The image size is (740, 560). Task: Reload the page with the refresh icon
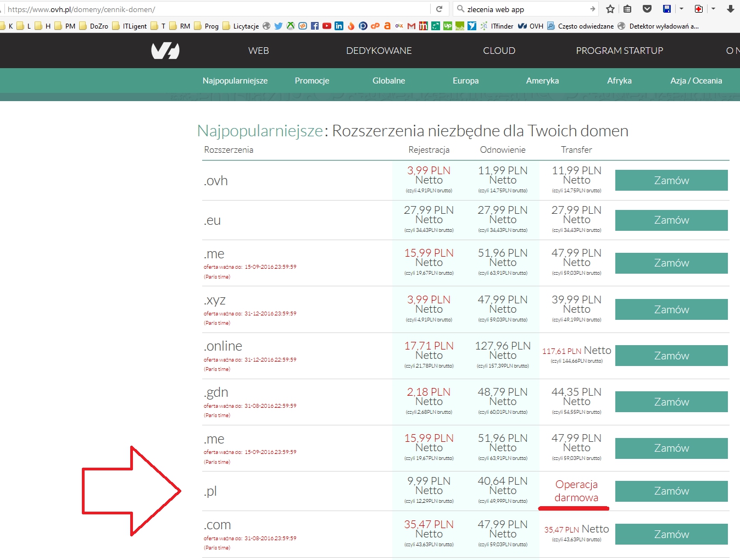[x=439, y=9]
